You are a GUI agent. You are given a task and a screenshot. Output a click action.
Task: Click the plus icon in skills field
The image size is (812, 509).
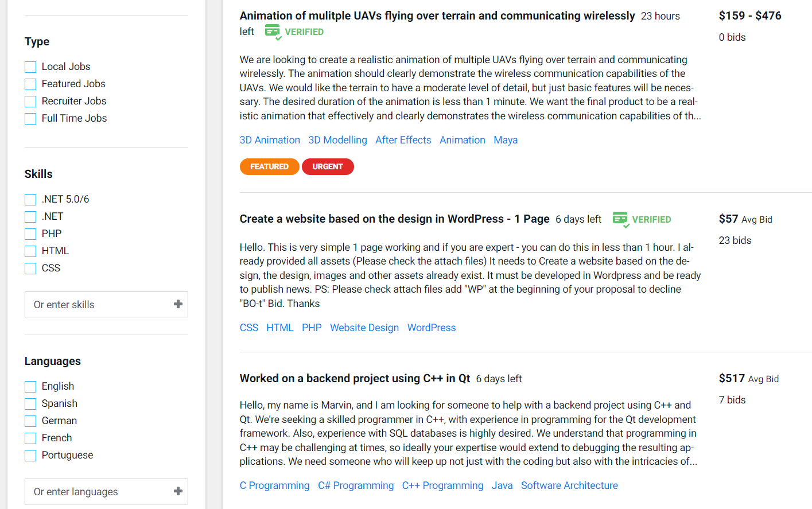(x=178, y=304)
